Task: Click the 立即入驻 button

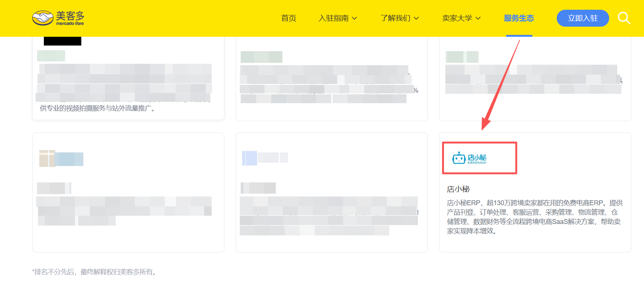Action: click(x=583, y=18)
